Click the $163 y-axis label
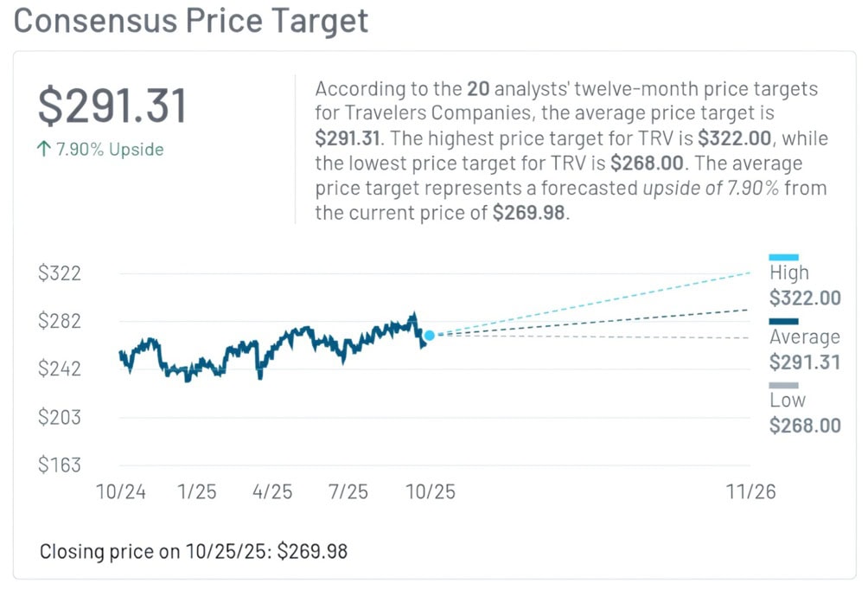This screenshot has width=868, height=590. (x=59, y=465)
